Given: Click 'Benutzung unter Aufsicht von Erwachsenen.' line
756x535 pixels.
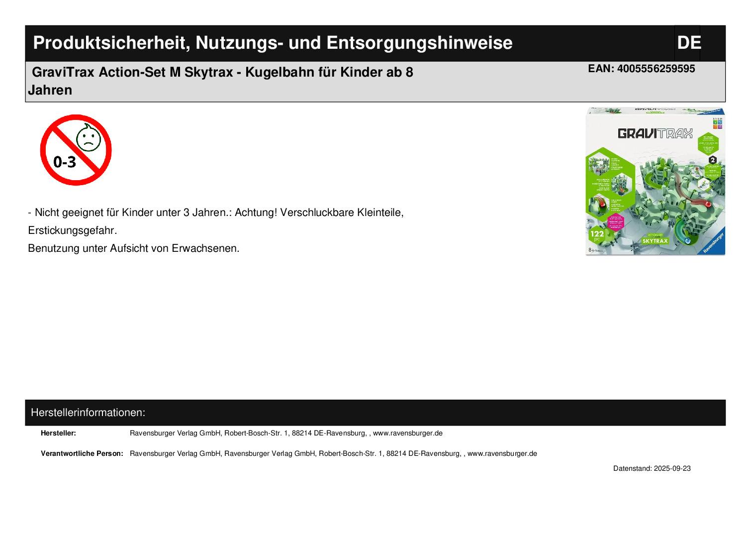Looking at the screenshot, I should pyautogui.click(x=134, y=248).
